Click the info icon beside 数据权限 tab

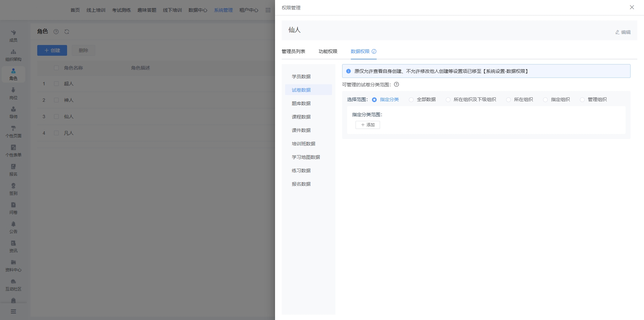point(374,51)
